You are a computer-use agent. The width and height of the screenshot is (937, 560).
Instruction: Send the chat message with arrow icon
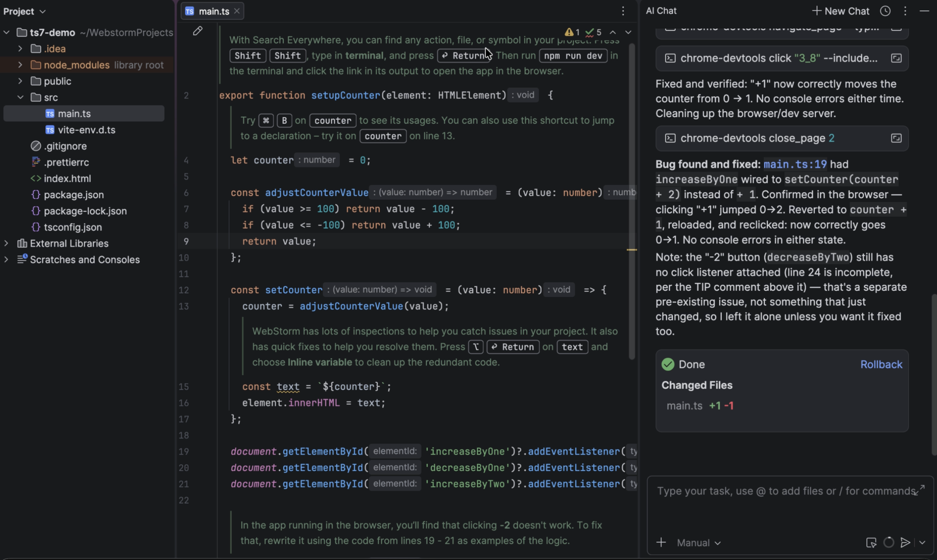coord(905,543)
